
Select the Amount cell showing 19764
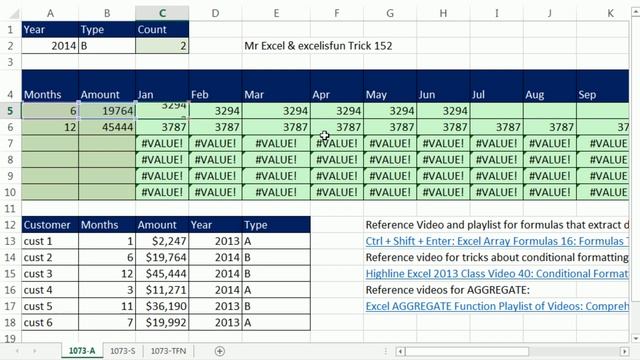107,111
